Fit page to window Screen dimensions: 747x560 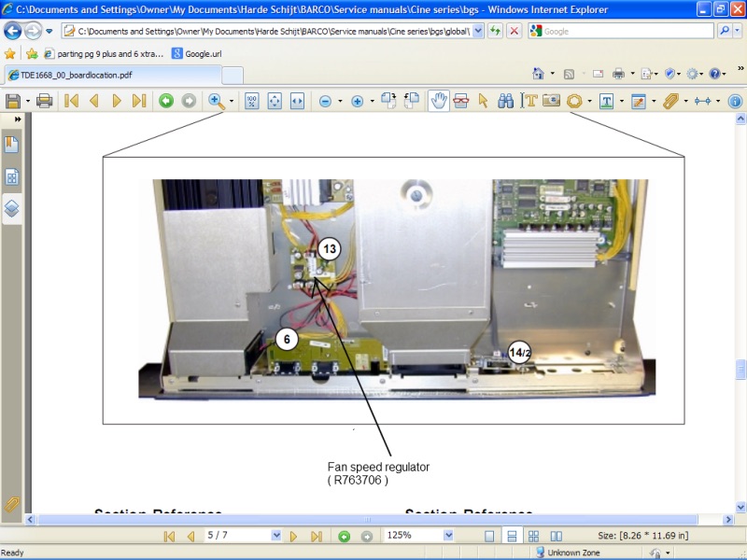pyautogui.click(x=275, y=101)
